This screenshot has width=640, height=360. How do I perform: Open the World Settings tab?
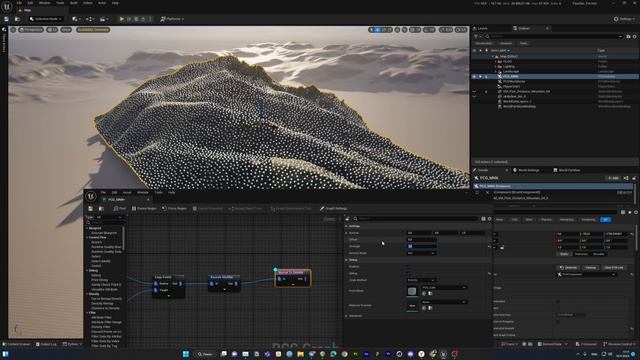tap(526, 170)
